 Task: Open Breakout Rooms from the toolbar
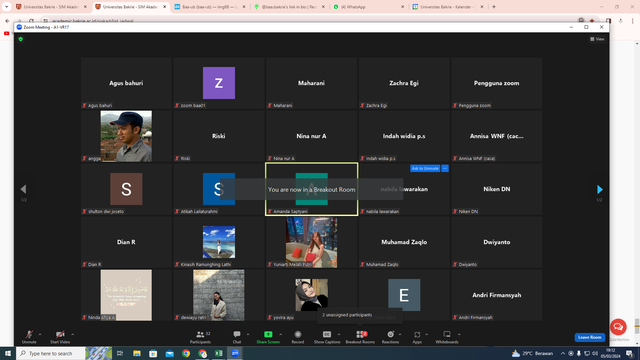pyautogui.click(x=360, y=337)
